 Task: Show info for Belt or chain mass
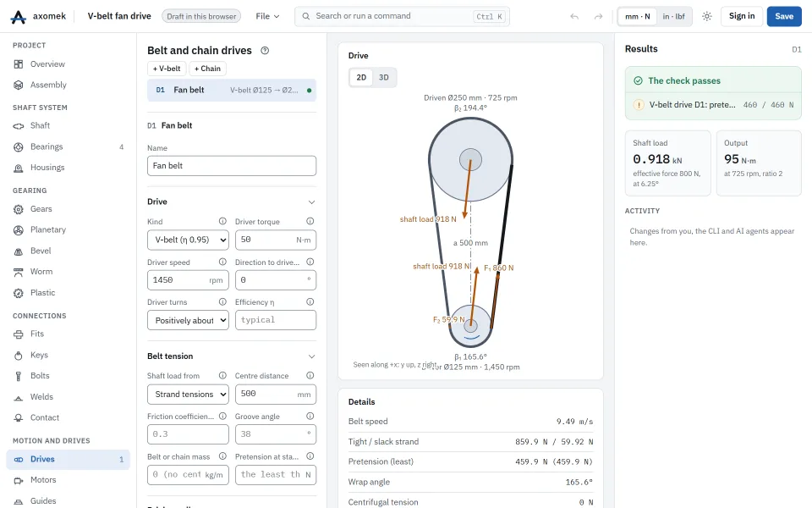(x=222, y=456)
